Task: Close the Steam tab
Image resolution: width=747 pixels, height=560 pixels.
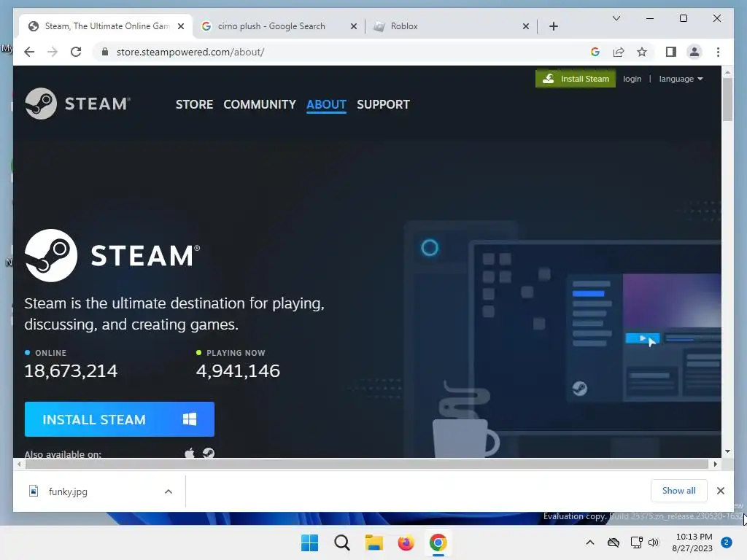Action: [181, 26]
